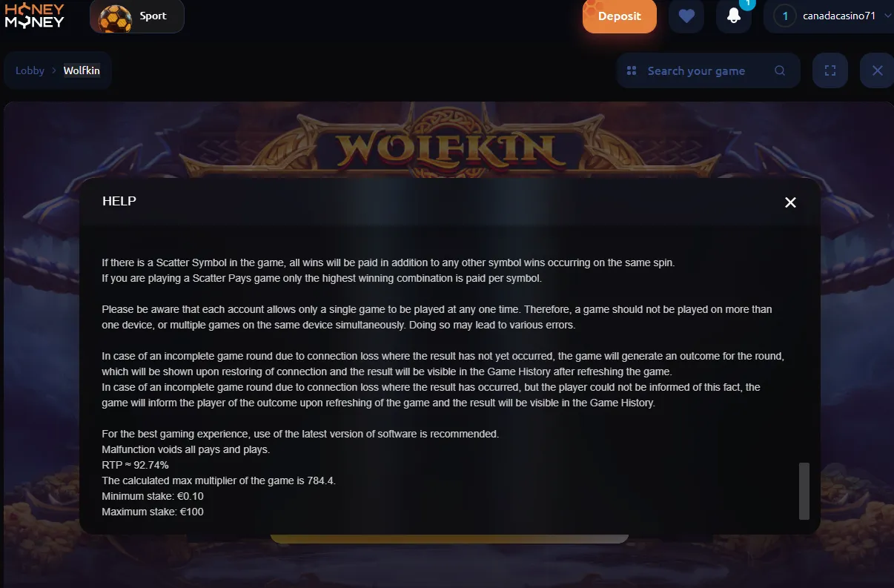Click the Wolfkin game title logo

coord(446,148)
